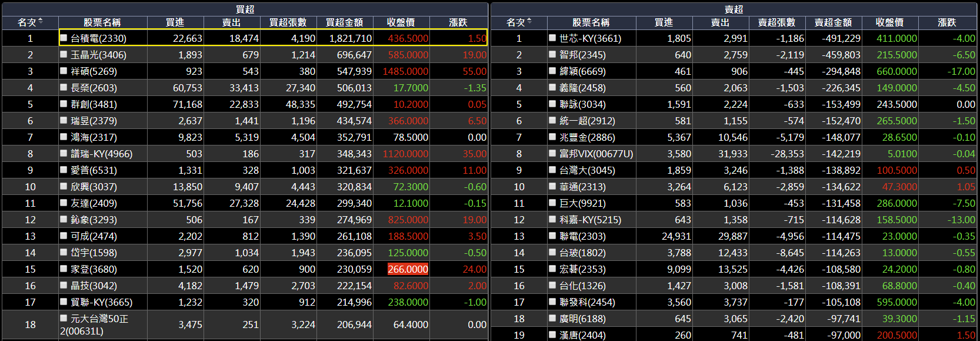The height and width of the screenshot is (341, 980).
Task: Select the 賣超 panel title
Action: [734, 9]
